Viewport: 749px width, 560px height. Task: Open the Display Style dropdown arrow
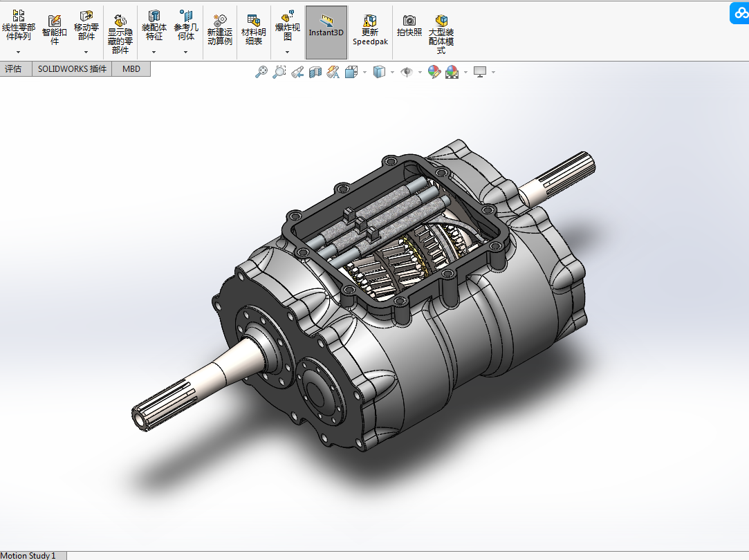393,73
